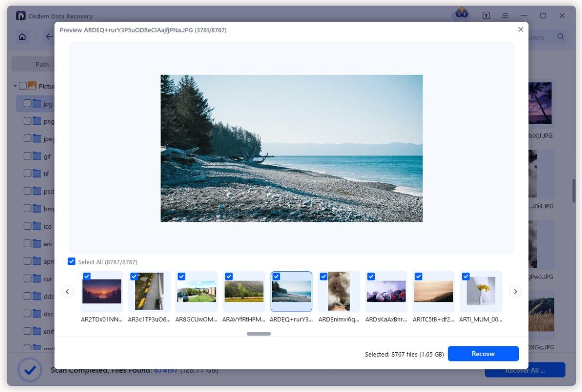The height and width of the screenshot is (392, 582).
Task: Enable the png folder checkbox
Action: pyautogui.click(x=28, y=121)
